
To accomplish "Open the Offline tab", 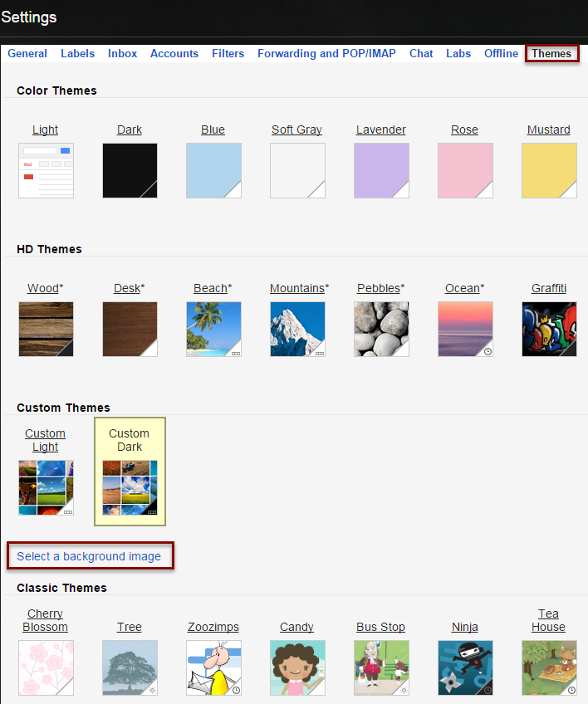I will tap(501, 53).
